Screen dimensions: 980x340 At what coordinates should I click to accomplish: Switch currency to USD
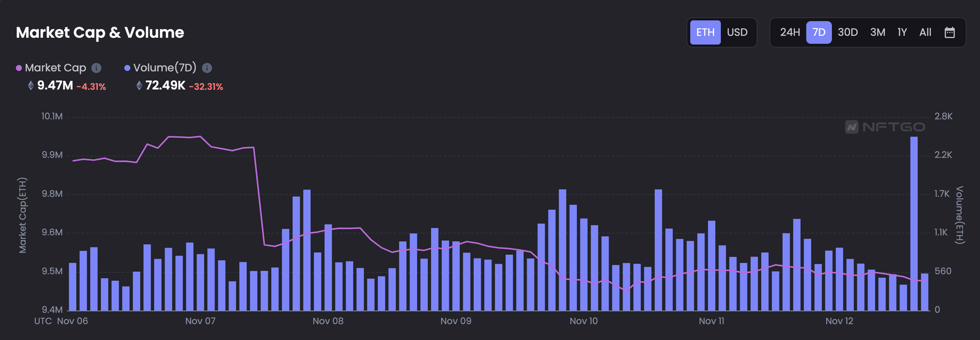pyautogui.click(x=737, y=33)
